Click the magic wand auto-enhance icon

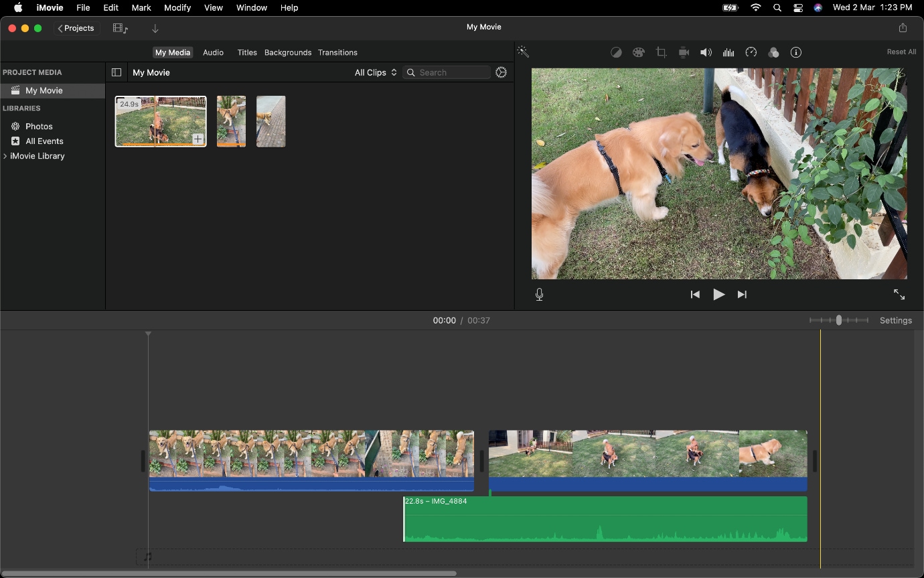click(x=523, y=52)
